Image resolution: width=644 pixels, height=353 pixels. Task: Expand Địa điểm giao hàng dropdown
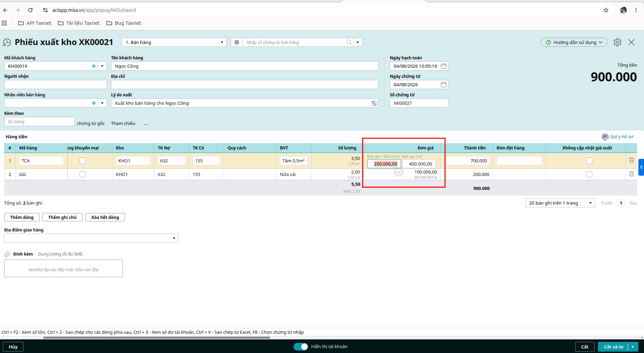(174, 238)
